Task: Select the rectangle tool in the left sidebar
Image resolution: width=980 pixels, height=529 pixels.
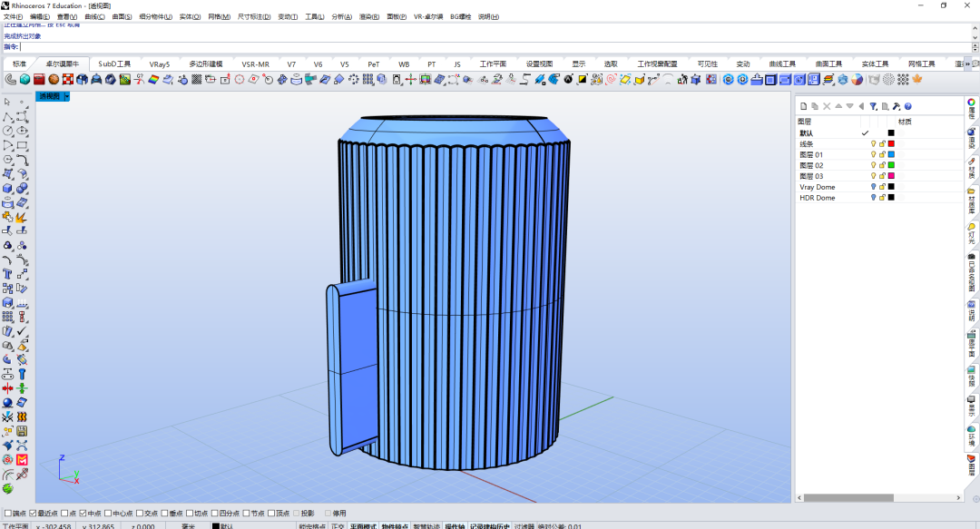Action: pyautogui.click(x=22, y=145)
